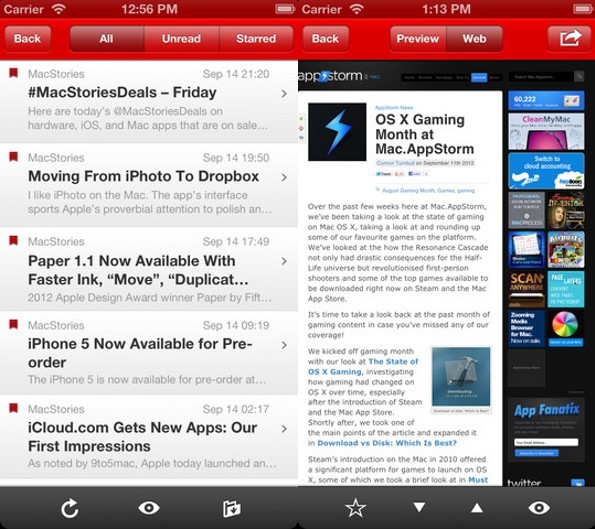Click the web page search field
The image size is (595, 529).
click(541, 76)
